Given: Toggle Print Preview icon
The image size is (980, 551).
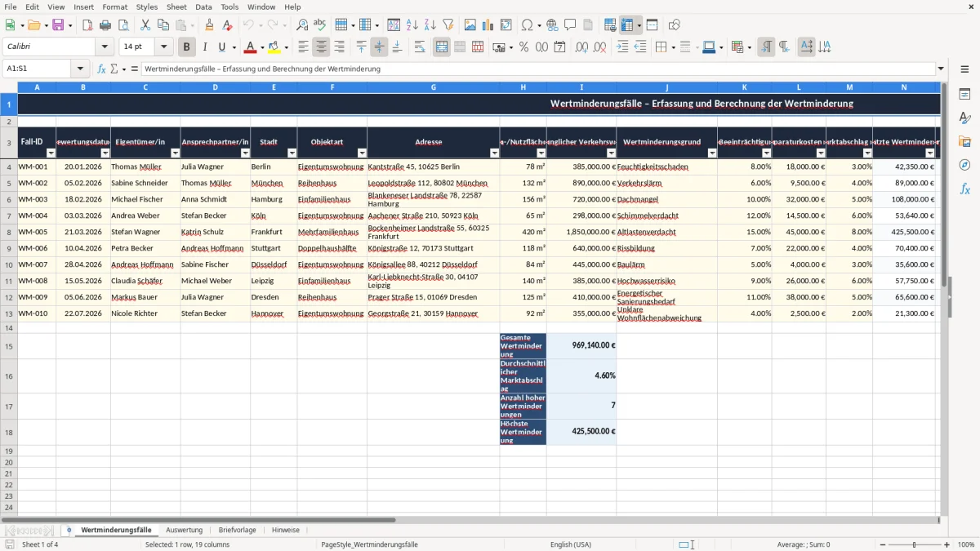Looking at the screenshot, I should (123, 25).
